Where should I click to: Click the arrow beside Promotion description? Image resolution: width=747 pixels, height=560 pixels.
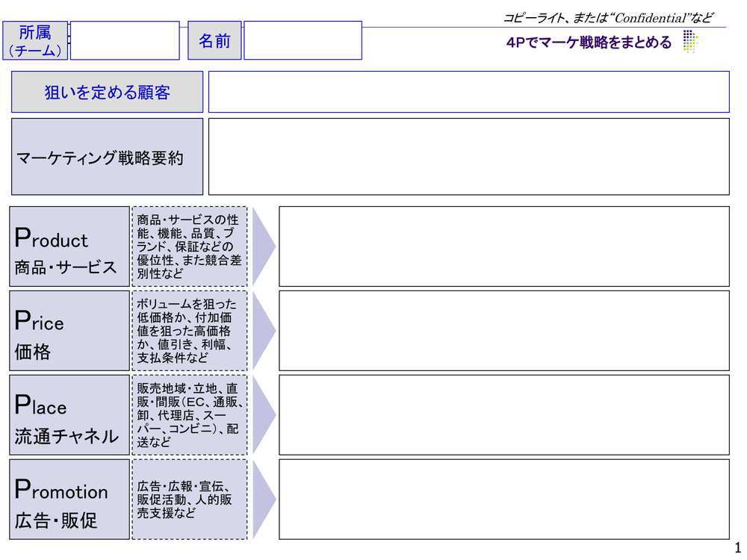pyautogui.click(x=262, y=499)
